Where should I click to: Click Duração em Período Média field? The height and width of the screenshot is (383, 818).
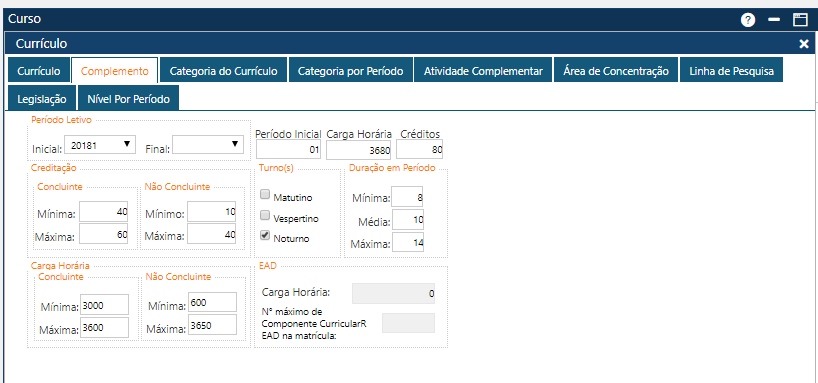pyautogui.click(x=408, y=220)
